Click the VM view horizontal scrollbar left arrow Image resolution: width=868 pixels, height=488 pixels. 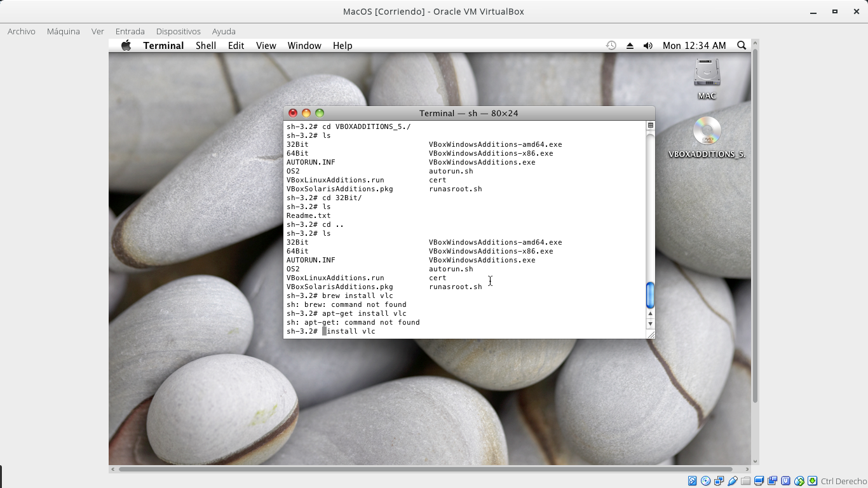click(113, 470)
